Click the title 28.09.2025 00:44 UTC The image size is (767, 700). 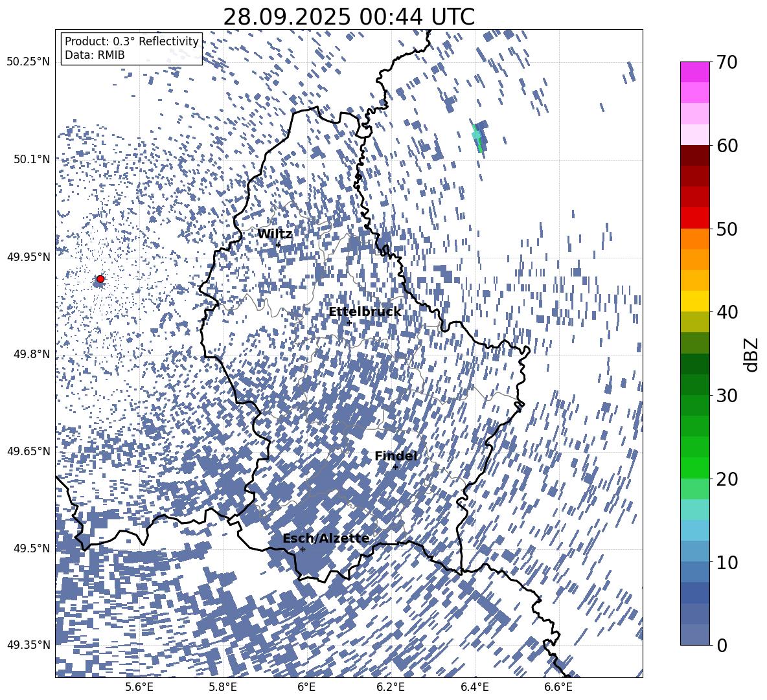click(x=349, y=17)
